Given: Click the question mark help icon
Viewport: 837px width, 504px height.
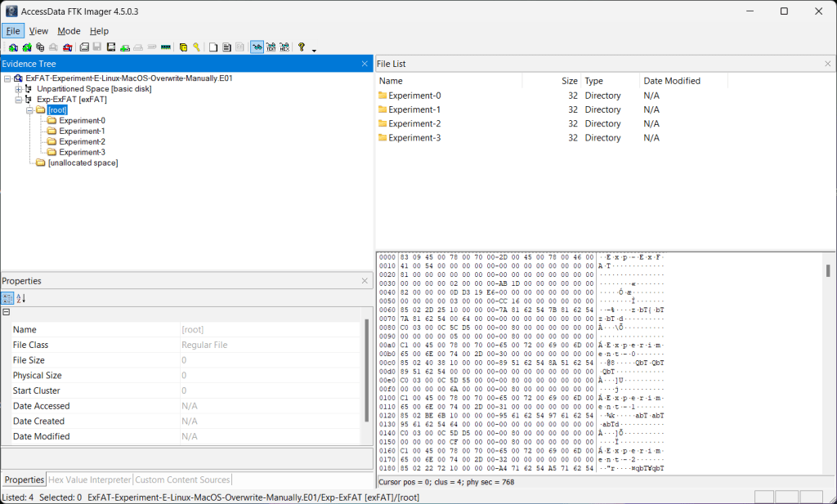Looking at the screenshot, I should tap(302, 47).
